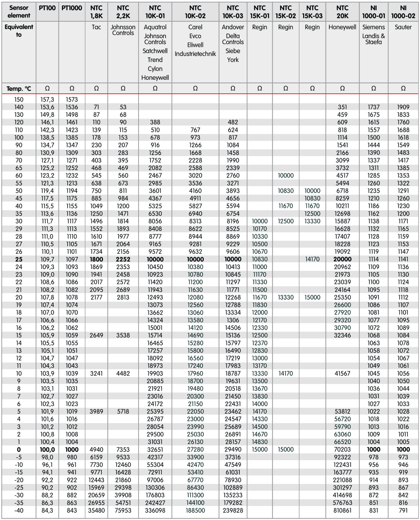Click the Industrietechnik label under NTC 10K-02
Image resolution: width=420 pixels, height=520 pixels.
[195, 54]
